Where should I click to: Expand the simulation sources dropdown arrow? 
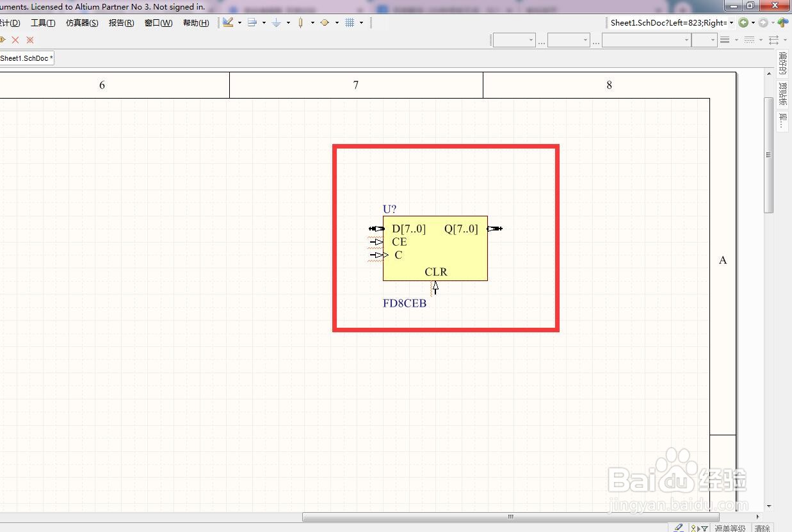[x=337, y=22]
